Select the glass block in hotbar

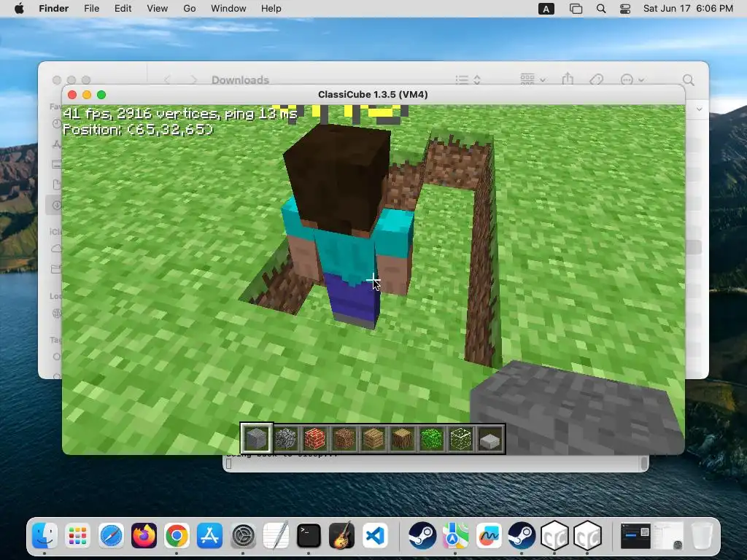461,438
